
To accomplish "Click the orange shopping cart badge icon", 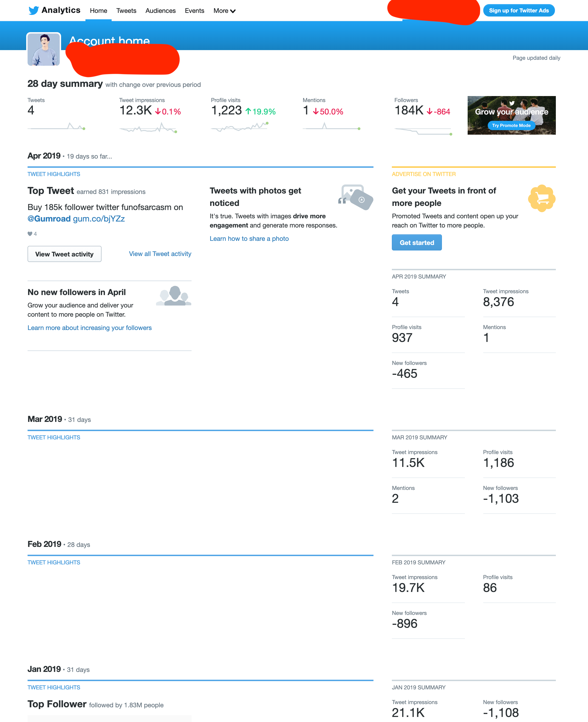I will 542,198.
